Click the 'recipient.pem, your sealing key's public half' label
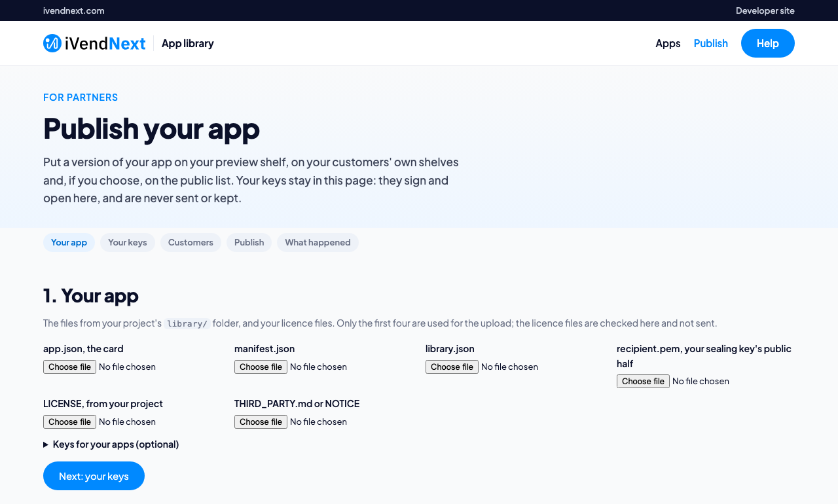The height and width of the screenshot is (504, 838). click(x=704, y=355)
